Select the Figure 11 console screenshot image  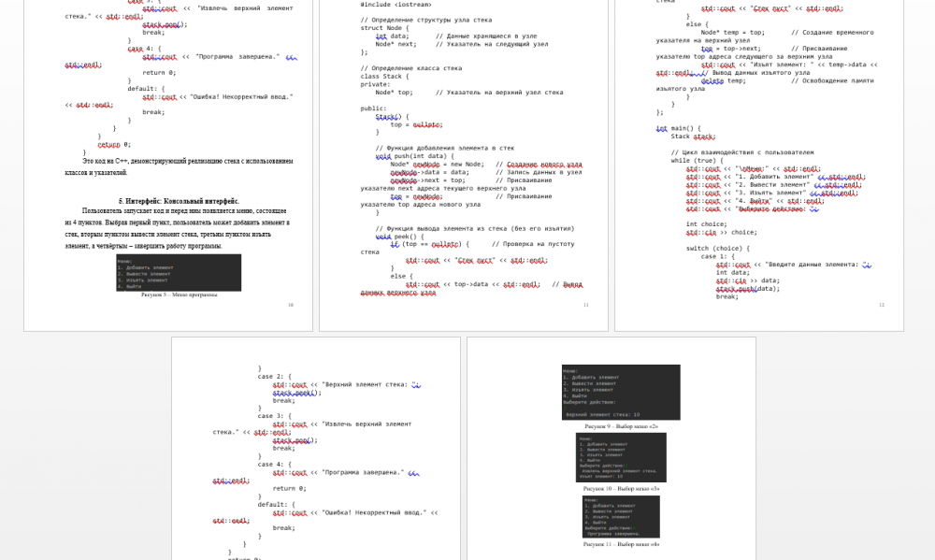621,516
